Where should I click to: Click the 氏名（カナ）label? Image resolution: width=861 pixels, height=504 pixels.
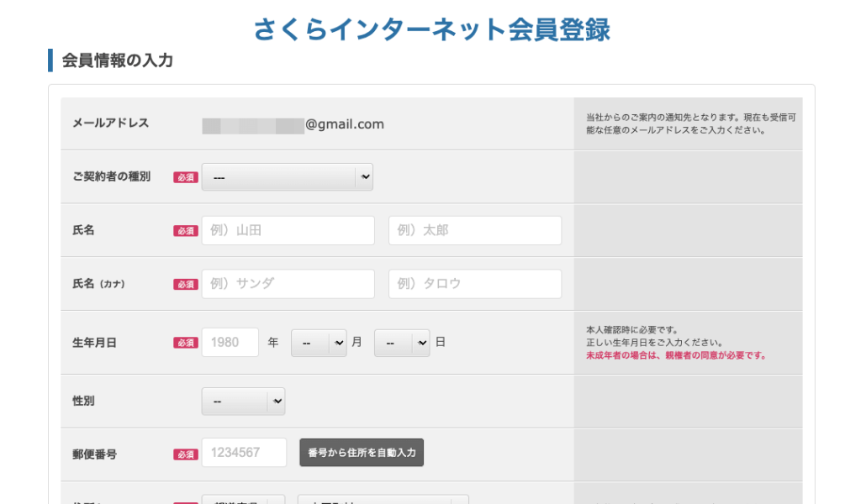(x=99, y=284)
